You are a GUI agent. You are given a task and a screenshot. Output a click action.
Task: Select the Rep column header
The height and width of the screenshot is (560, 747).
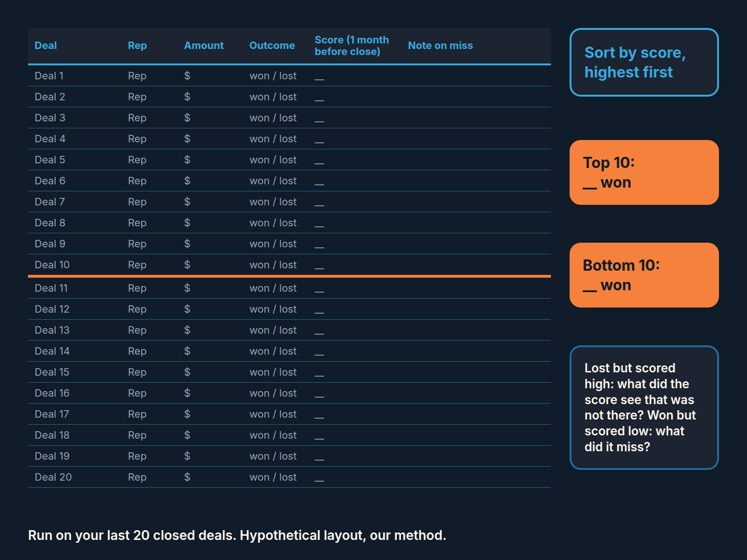tap(137, 46)
